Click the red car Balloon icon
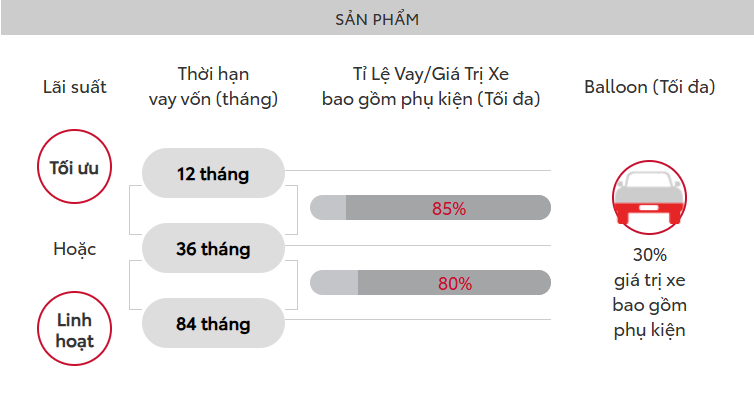Image resolution: width=754 pixels, height=420 pixels. click(x=649, y=197)
